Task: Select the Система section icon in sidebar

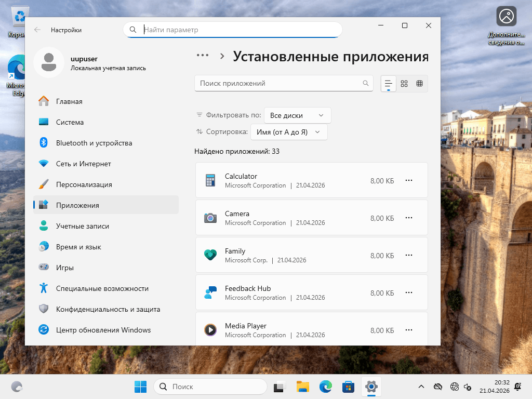Action: tap(49, 122)
